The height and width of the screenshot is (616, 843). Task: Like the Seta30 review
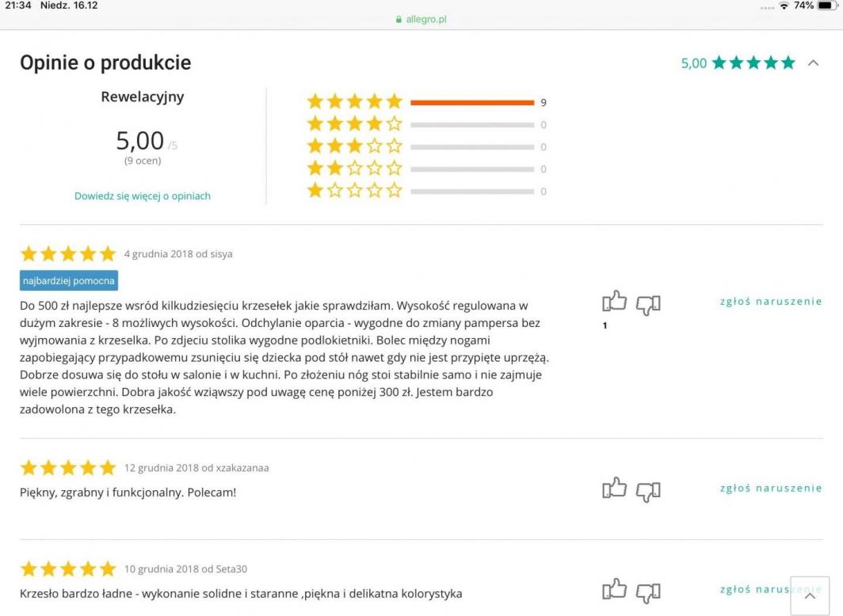pos(614,590)
